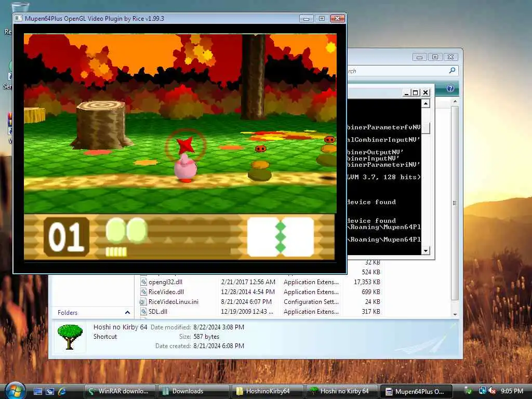Screen dimensions: 532x399
Task: Click the console scroll-down arrow
Action: click(426, 251)
